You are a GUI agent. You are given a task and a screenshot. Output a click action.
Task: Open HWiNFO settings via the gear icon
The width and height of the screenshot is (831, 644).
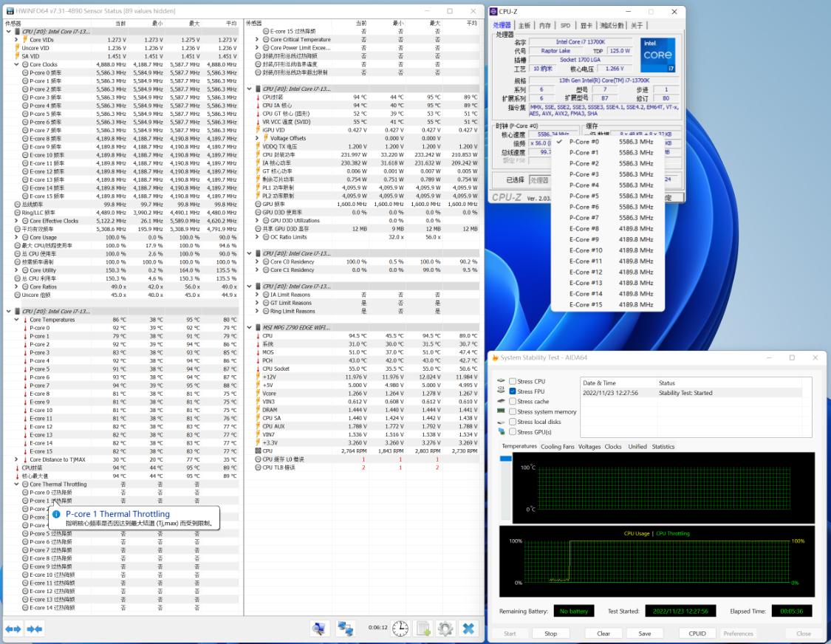tap(445, 628)
